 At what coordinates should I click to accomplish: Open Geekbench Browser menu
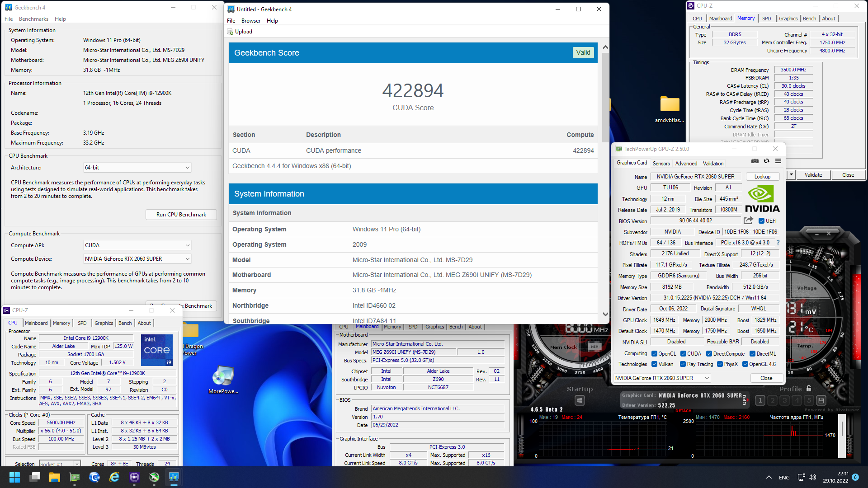click(x=250, y=21)
